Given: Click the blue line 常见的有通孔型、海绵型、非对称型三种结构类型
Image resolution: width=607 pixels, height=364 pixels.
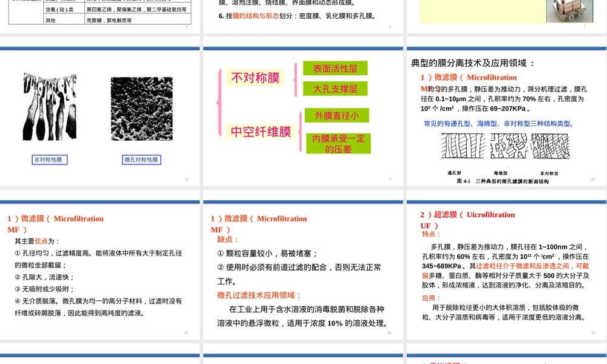Looking at the screenshot, I should coord(499,124).
